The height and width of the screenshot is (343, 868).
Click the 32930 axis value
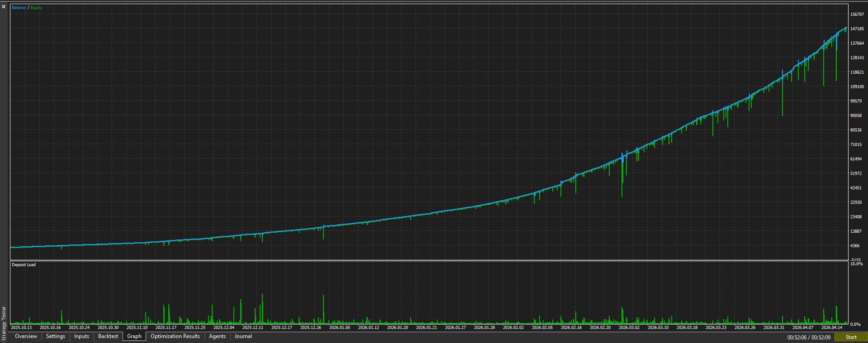[856, 202]
